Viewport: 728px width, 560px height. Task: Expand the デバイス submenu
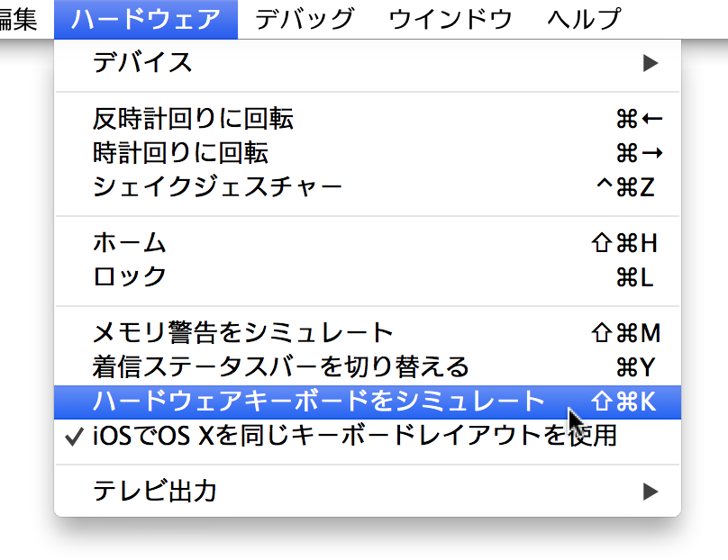coord(368,63)
